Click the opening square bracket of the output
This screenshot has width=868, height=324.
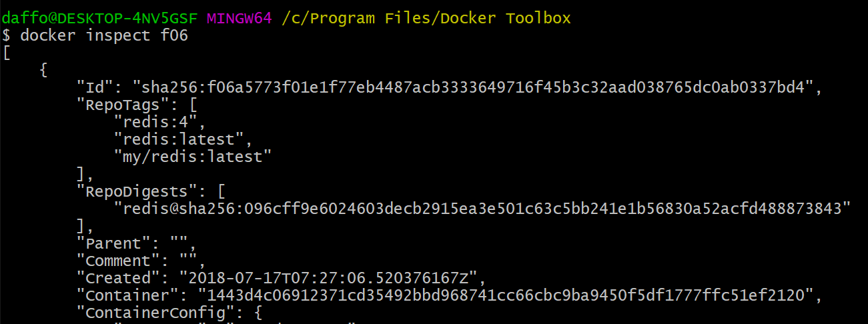click(x=6, y=53)
